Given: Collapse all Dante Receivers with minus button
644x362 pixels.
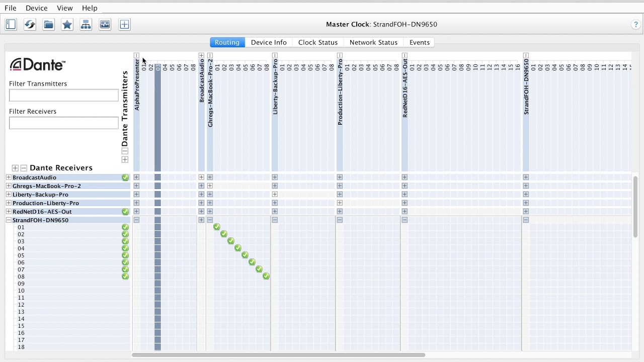Looking at the screenshot, I should click(x=24, y=168).
